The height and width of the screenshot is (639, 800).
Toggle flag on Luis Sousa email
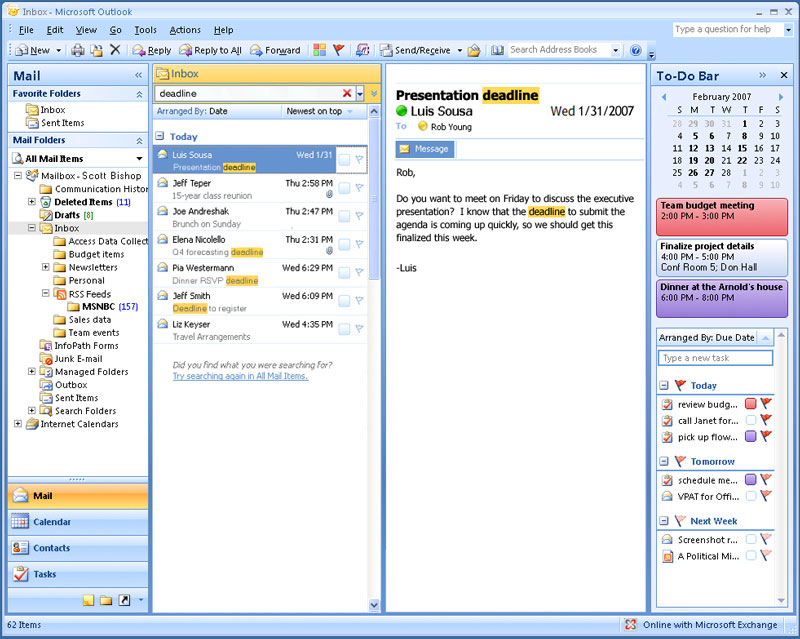click(x=359, y=160)
